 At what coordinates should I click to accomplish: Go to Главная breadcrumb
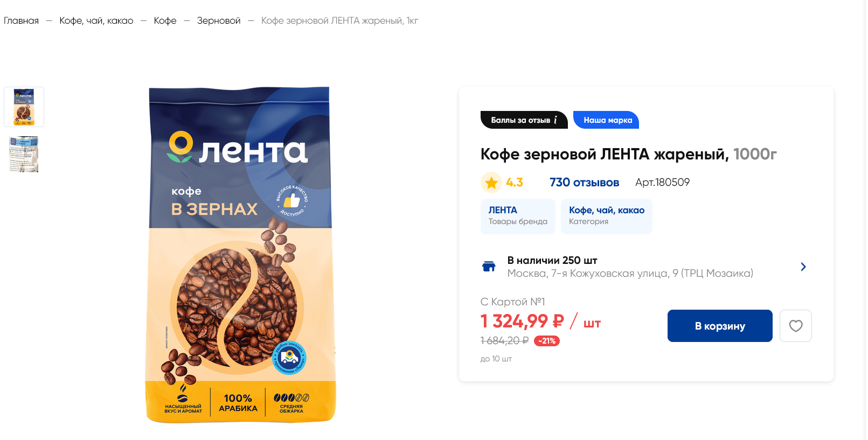22,20
